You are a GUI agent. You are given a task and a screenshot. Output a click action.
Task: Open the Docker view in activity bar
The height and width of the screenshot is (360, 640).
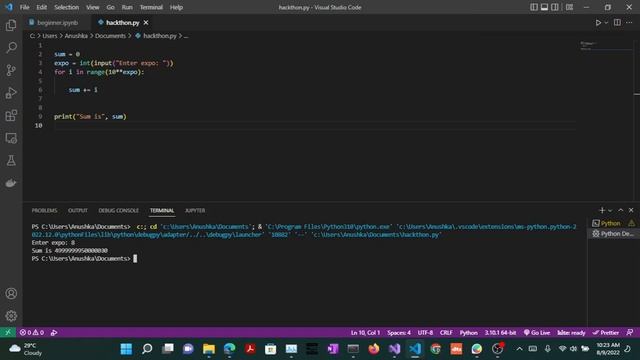11,183
